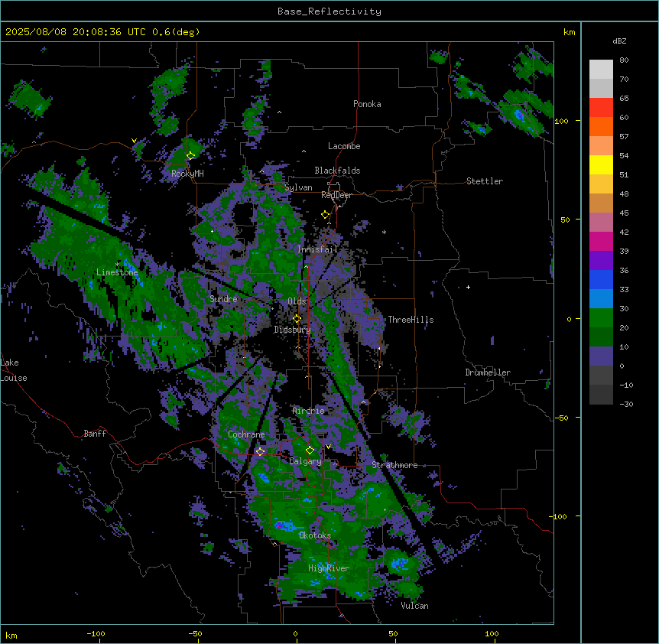Click the Innisfail city label
Viewport: 659px width, 644px height.
(x=318, y=249)
